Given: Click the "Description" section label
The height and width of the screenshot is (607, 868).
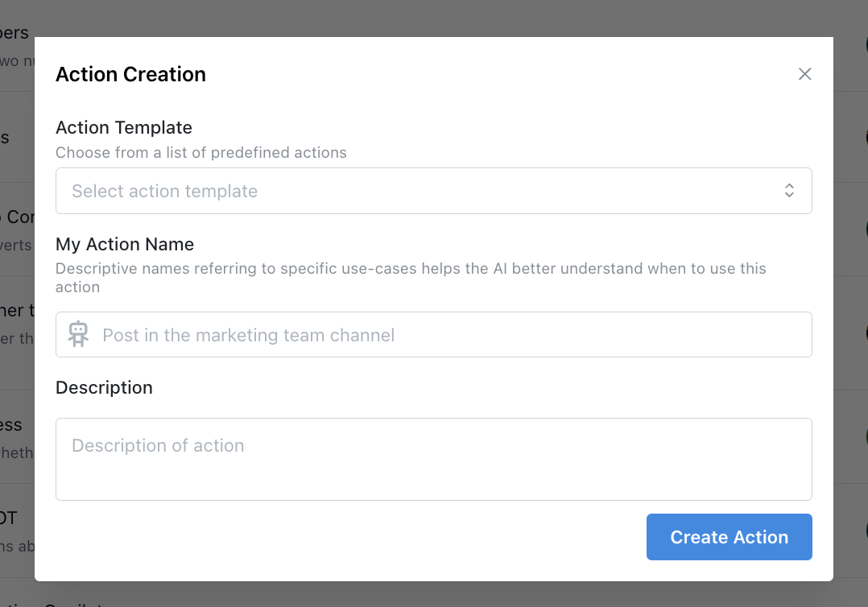Looking at the screenshot, I should click(x=104, y=387).
